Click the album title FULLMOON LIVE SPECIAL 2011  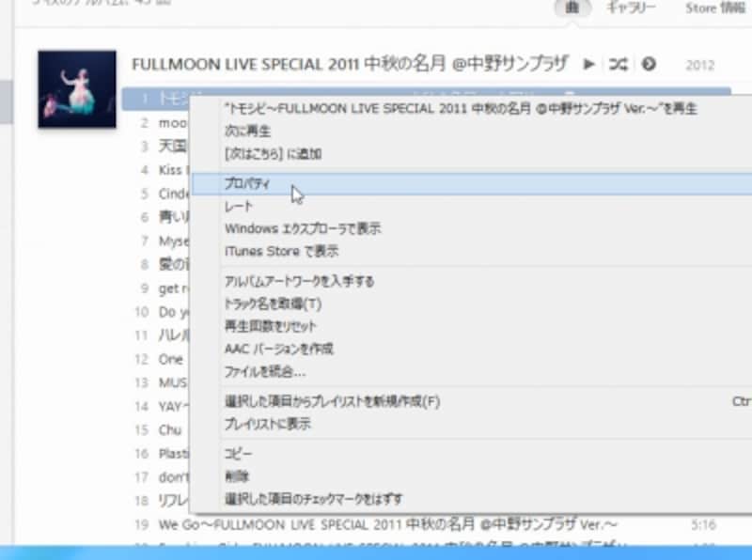coord(350,64)
